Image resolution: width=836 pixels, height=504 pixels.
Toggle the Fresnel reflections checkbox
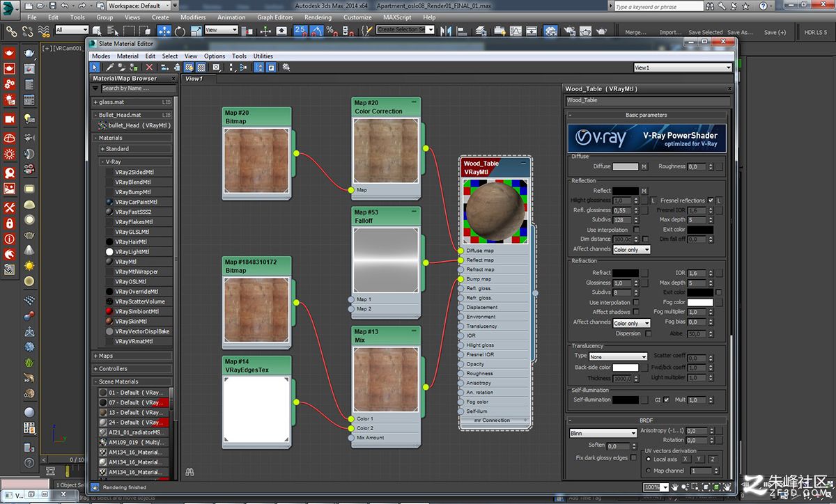pos(711,200)
